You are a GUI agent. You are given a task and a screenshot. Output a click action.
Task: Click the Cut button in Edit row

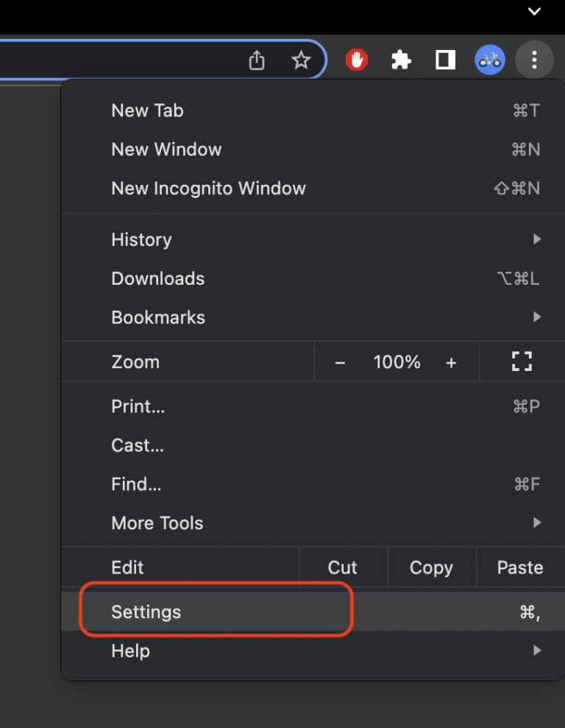click(x=343, y=568)
